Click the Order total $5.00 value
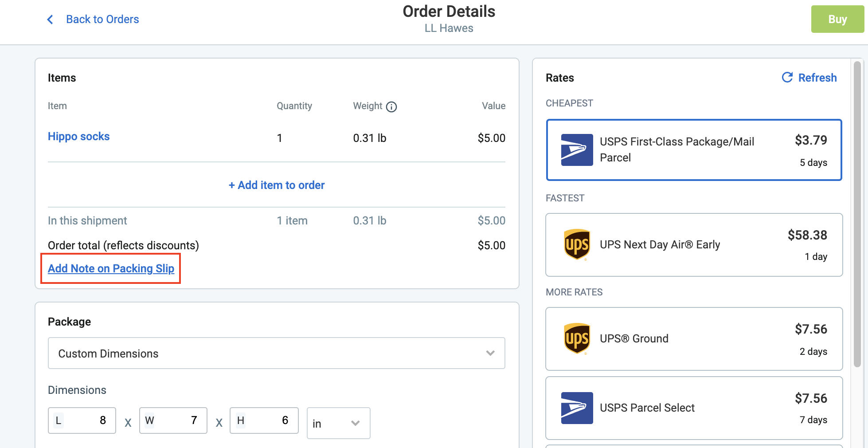868x448 pixels. tap(491, 245)
